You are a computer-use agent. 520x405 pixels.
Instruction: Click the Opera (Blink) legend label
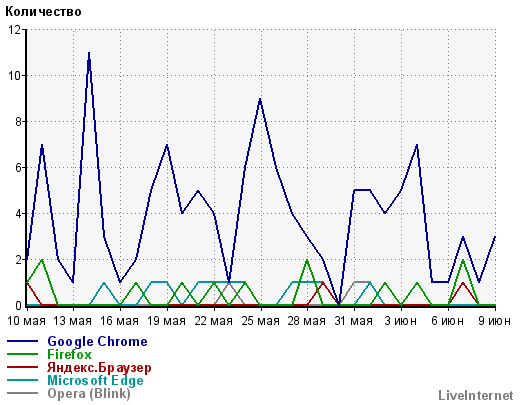tap(89, 394)
